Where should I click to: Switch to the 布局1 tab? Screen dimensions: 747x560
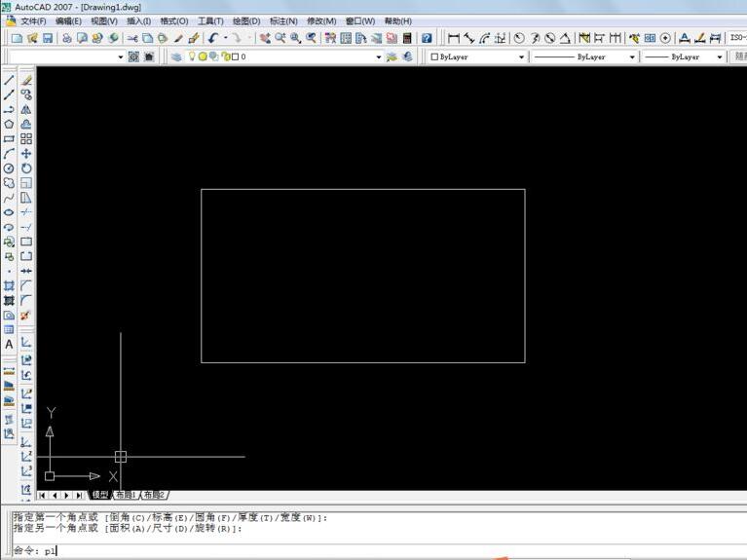(x=127, y=495)
